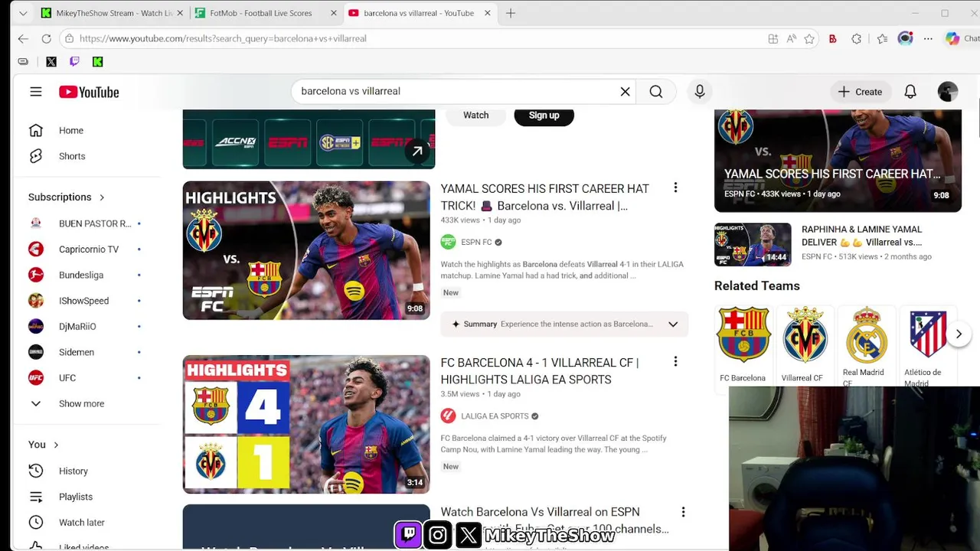
Task: Play the RAPHINHA video thumbnail 14:44
Action: point(753,244)
